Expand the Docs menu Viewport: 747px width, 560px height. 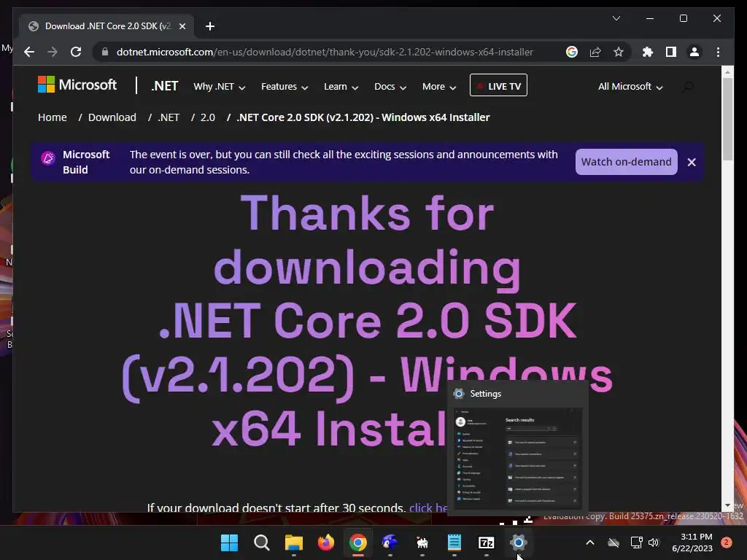click(x=390, y=87)
